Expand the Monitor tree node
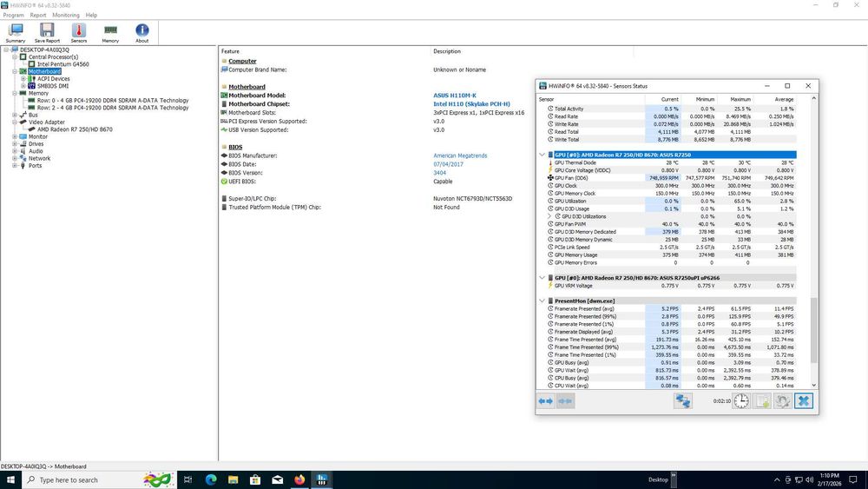This screenshot has height=489, width=868. point(15,136)
